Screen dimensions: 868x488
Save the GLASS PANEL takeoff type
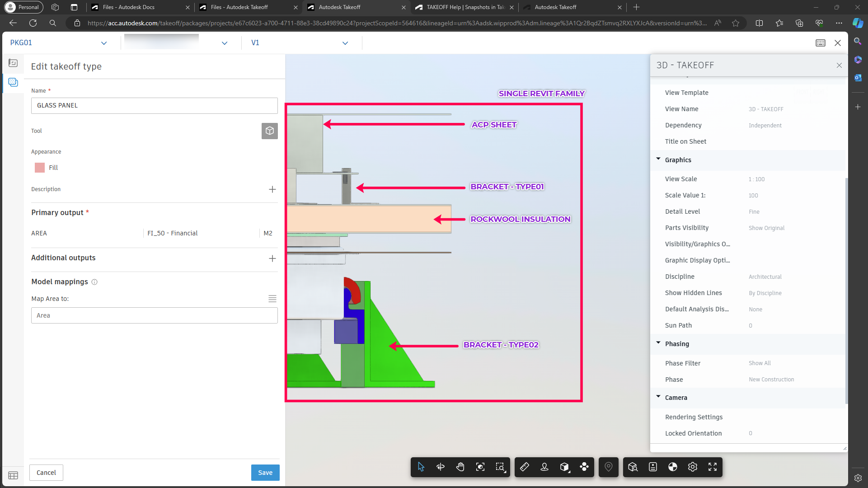[265, 472]
